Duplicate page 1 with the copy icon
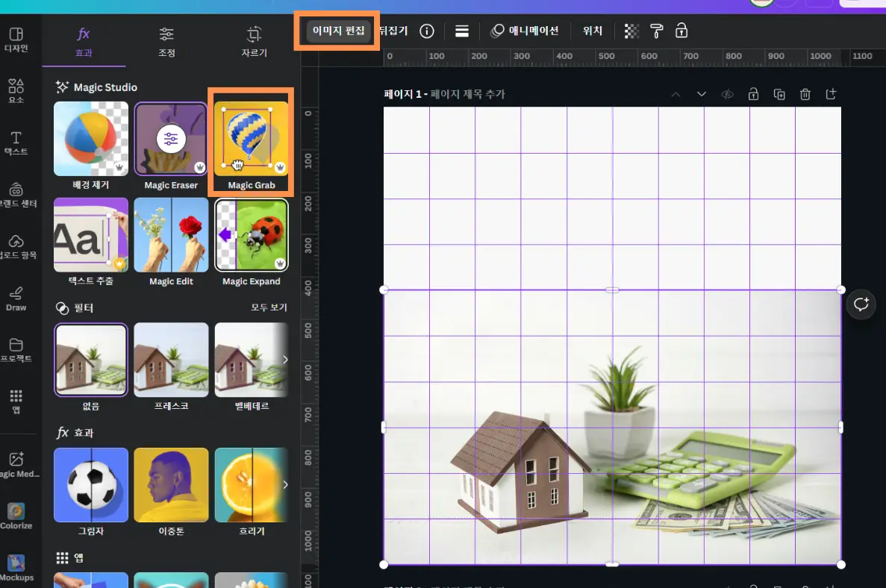This screenshot has width=886, height=588. tap(779, 94)
